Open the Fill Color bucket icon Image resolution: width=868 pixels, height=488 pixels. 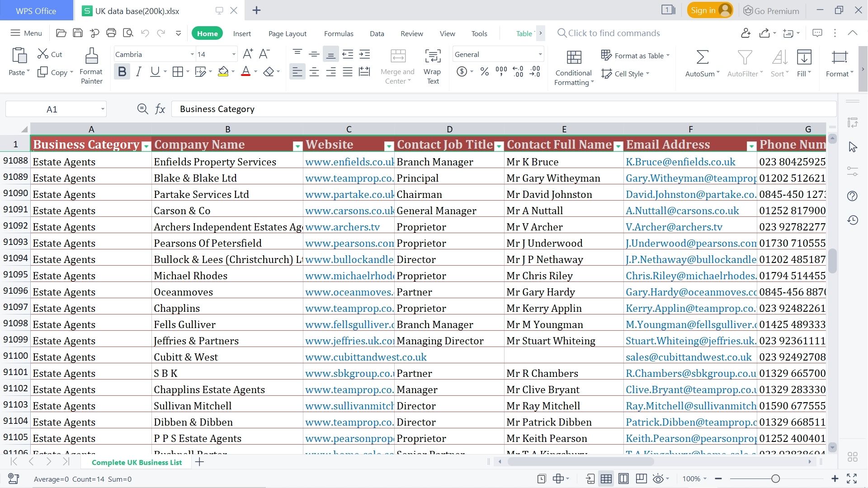(222, 71)
